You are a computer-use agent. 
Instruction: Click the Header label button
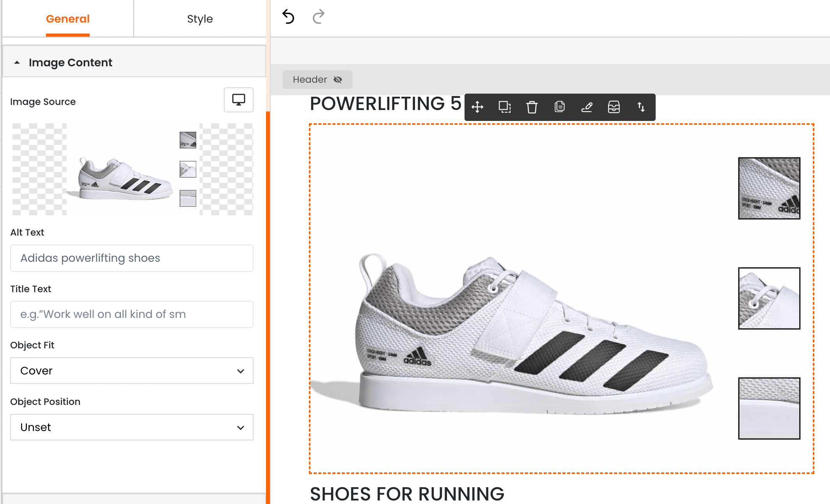310,80
